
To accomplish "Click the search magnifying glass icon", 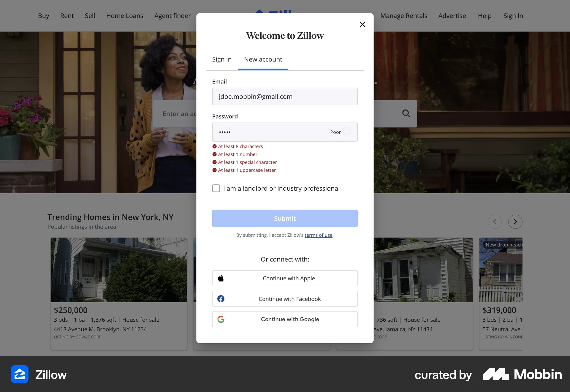I will [x=406, y=113].
